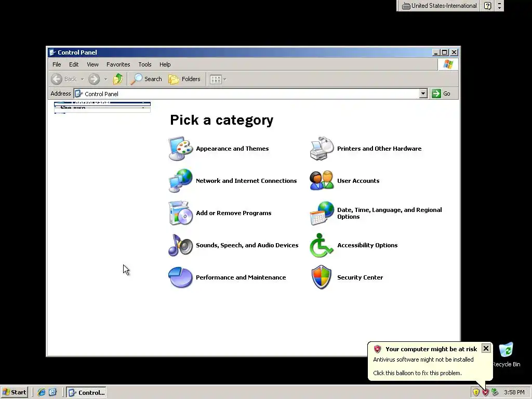
Task: Click the Add or Remove Programs link
Action: 233,213
